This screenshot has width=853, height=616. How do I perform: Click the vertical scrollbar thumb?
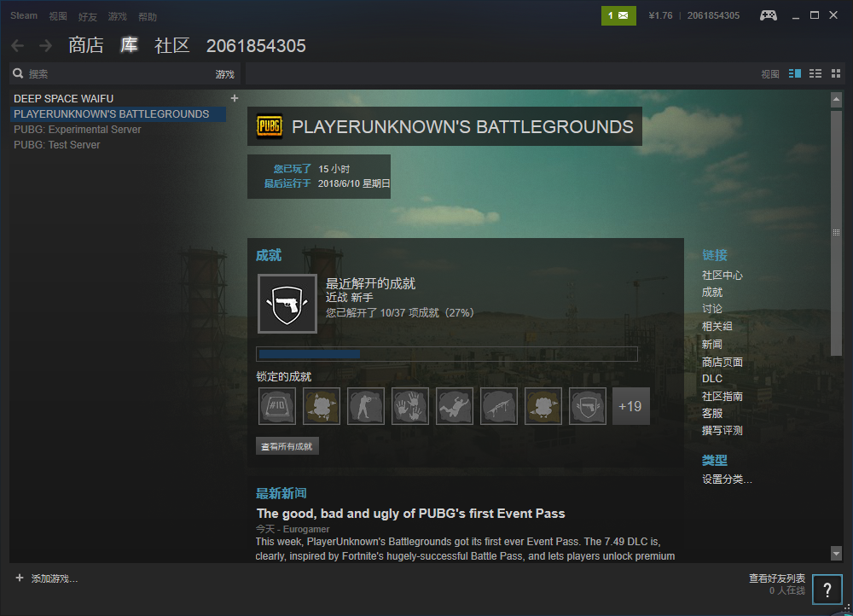pos(836,233)
